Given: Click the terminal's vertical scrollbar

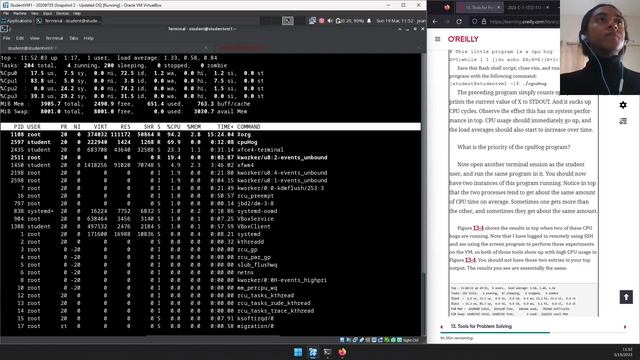Looking at the screenshot, I should [423, 194].
